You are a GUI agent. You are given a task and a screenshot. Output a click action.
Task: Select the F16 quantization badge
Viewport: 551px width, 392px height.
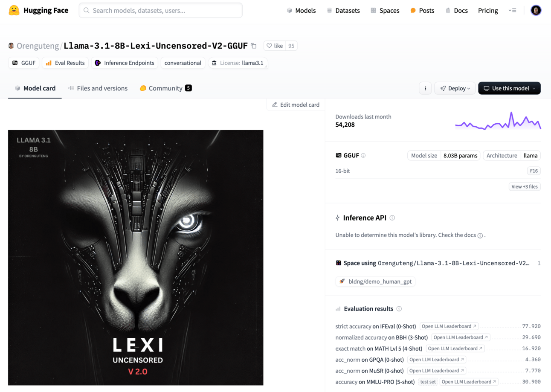point(534,171)
